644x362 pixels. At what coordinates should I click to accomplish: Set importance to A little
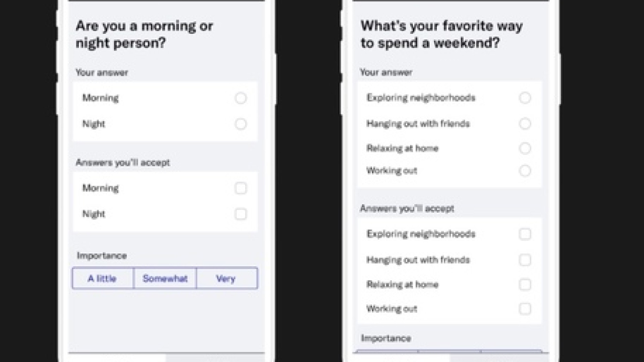click(x=102, y=278)
